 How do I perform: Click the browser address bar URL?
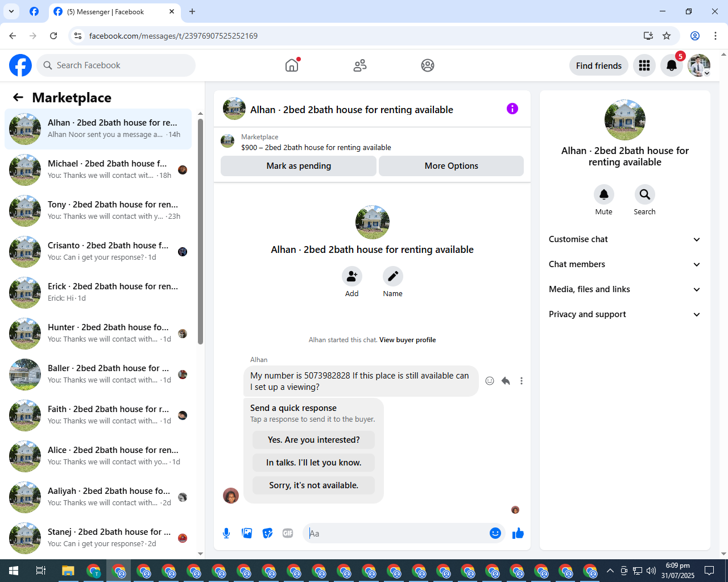coord(173,36)
